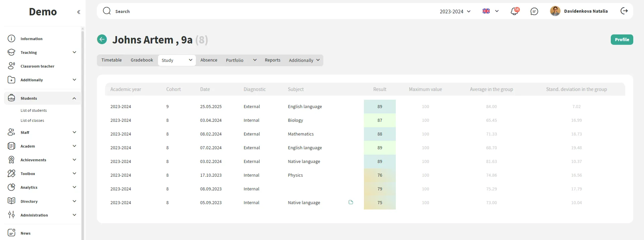Open the language flag dropdown
Viewport: 644px width, 240px height.
click(x=490, y=11)
